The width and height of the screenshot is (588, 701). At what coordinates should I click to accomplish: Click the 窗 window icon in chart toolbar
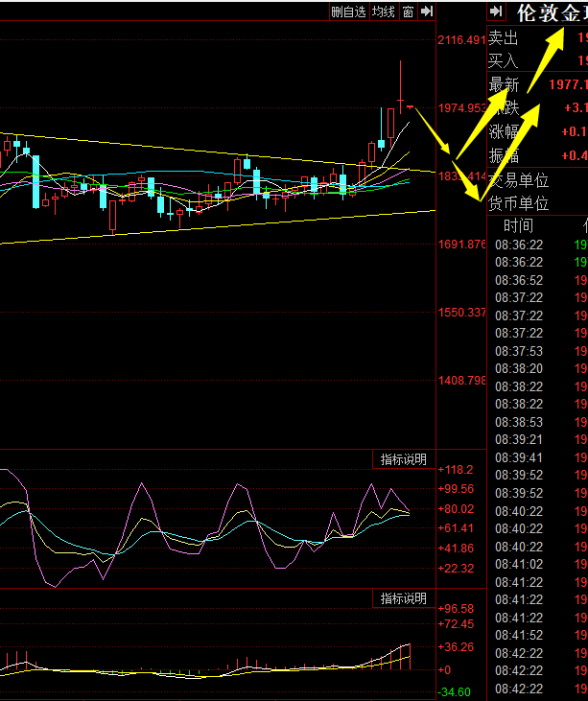(409, 12)
